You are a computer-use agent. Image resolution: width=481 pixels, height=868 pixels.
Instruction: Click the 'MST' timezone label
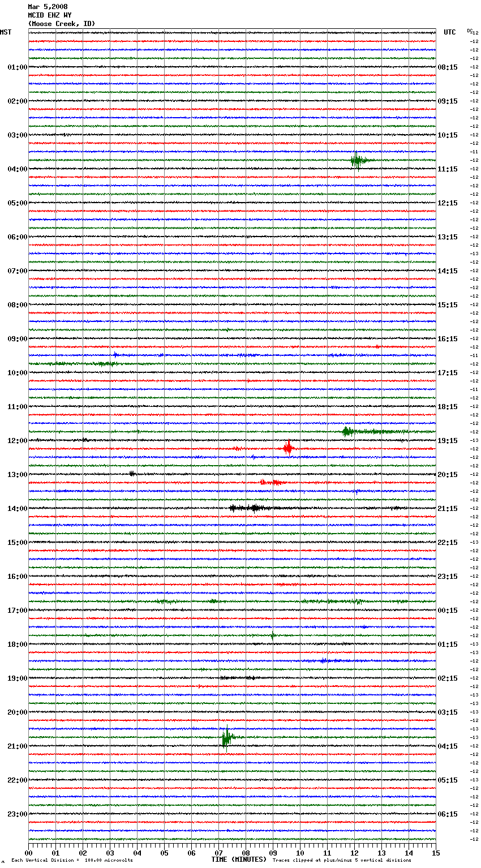[x=6, y=32]
